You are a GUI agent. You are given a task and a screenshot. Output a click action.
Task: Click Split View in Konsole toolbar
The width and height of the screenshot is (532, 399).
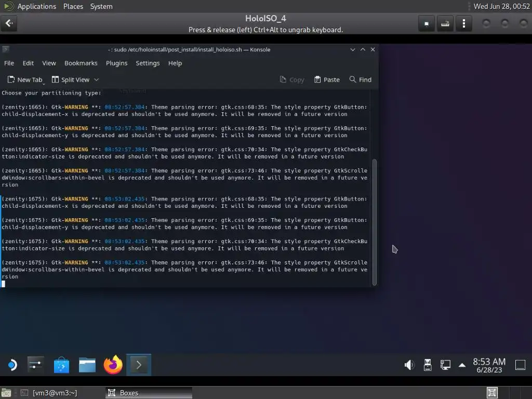click(71, 79)
